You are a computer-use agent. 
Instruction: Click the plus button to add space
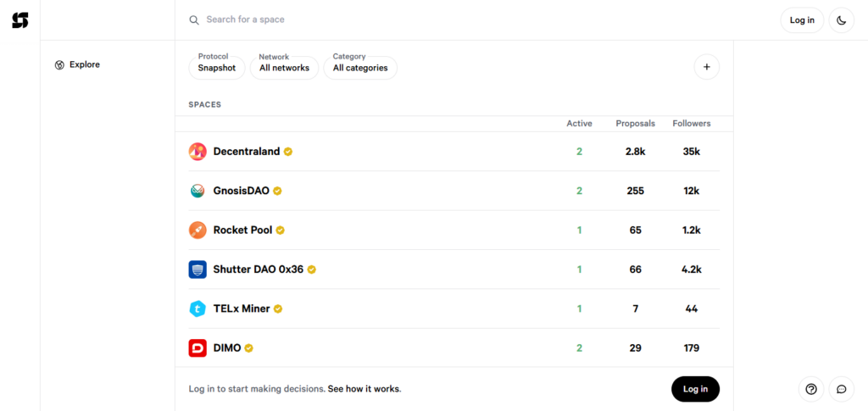(706, 67)
